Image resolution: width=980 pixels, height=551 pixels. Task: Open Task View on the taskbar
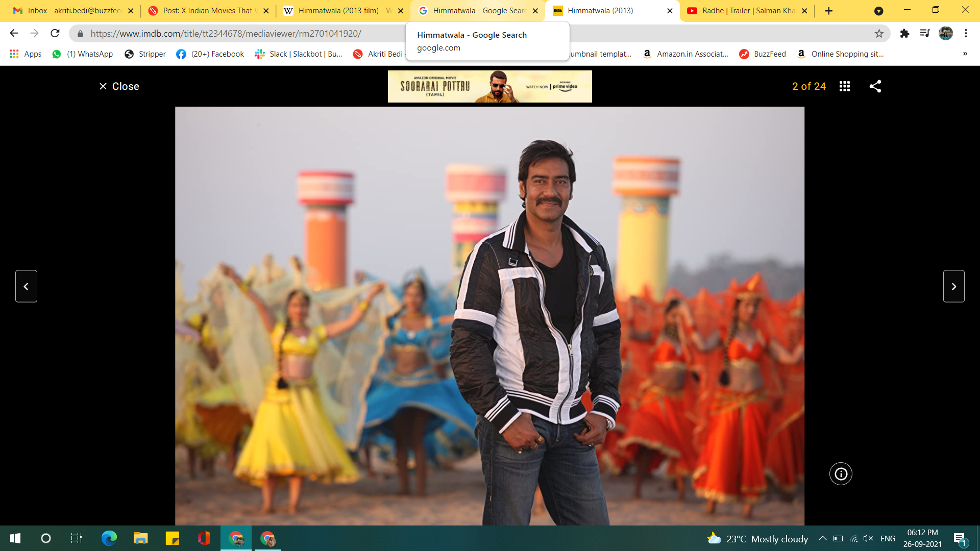pos(77,538)
